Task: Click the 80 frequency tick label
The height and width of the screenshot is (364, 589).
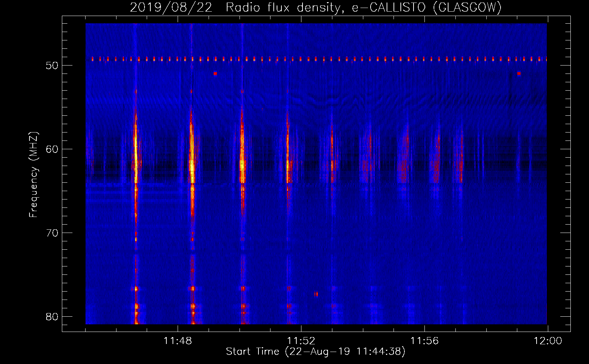Action: click(x=52, y=317)
